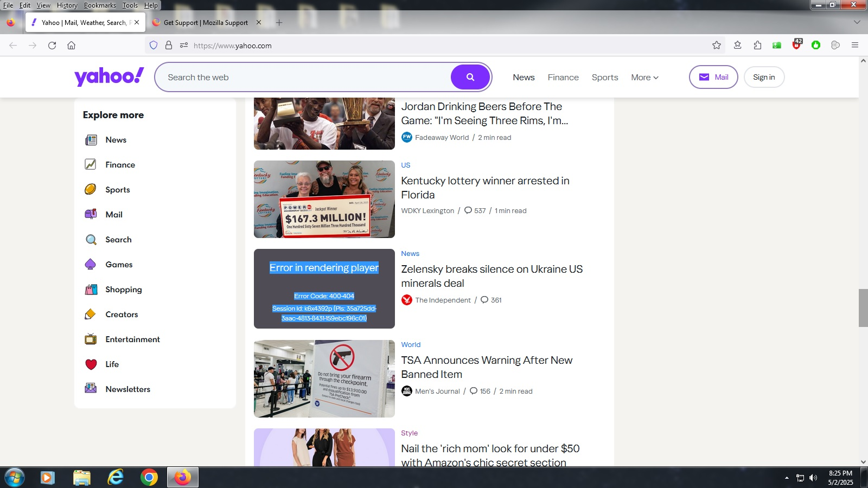Click the URL address bar
868x488 pixels.
pyautogui.click(x=434, y=46)
